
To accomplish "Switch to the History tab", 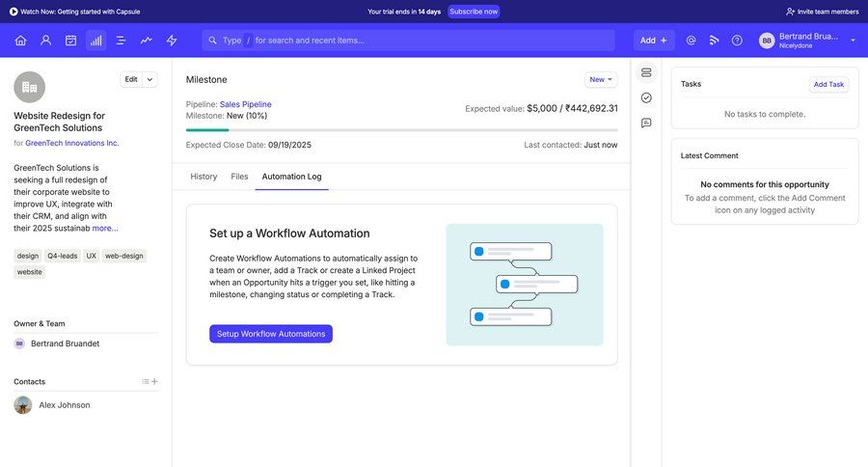I will [x=203, y=177].
